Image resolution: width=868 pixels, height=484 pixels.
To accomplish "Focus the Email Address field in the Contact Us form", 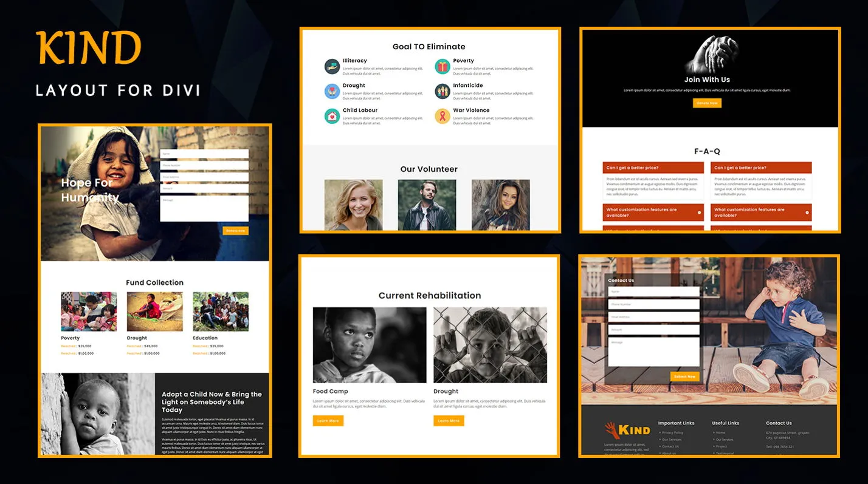I will tap(653, 317).
